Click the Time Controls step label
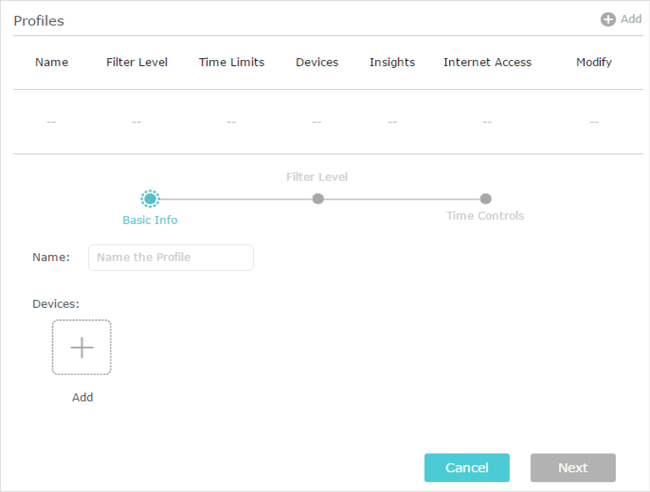The width and height of the screenshot is (650, 492). tap(485, 216)
